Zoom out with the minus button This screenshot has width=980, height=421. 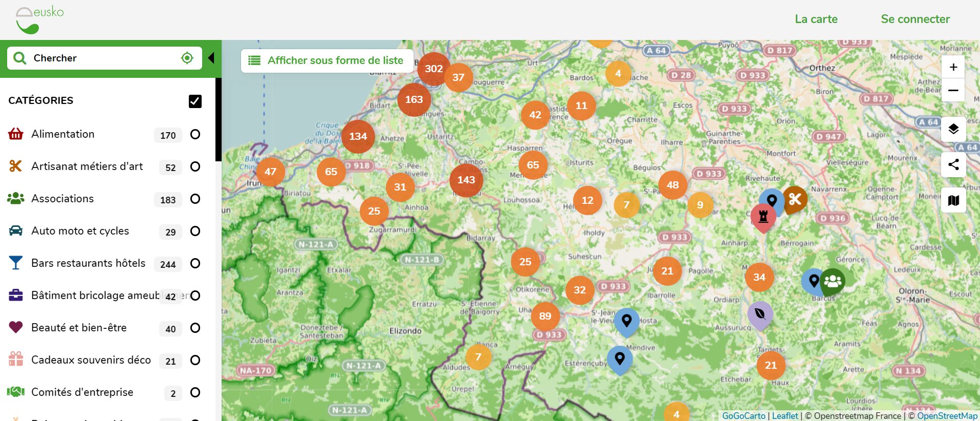point(953,90)
